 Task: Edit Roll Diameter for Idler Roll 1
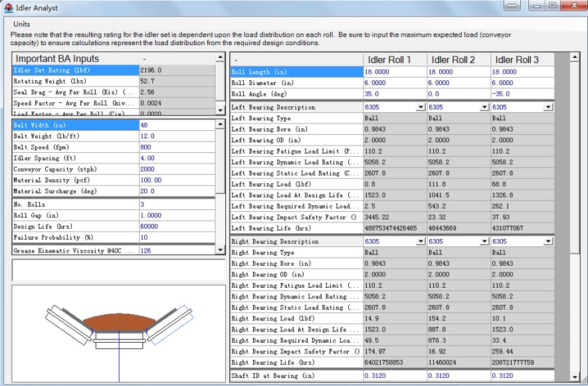pyautogui.click(x=395, y=83)
